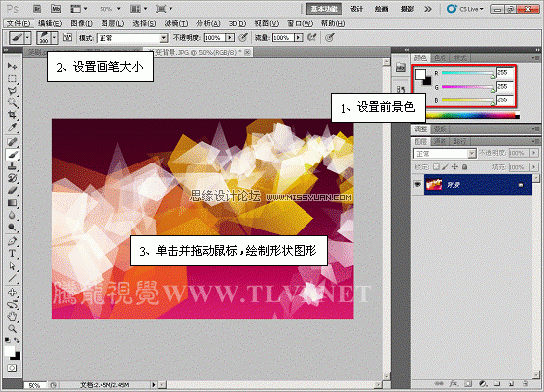544x392 pixels.
Task: Open the 滤镜(T) menu
Action: [176, 23]
